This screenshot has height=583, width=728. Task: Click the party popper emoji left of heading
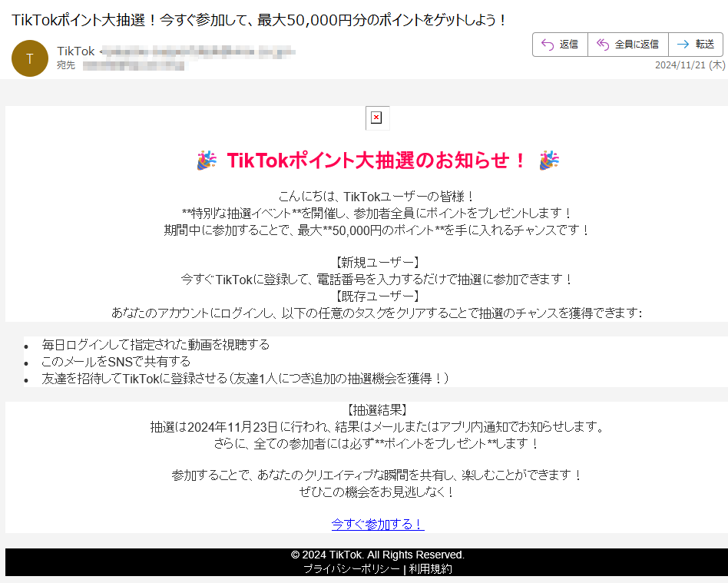click(x=207, y=161)
